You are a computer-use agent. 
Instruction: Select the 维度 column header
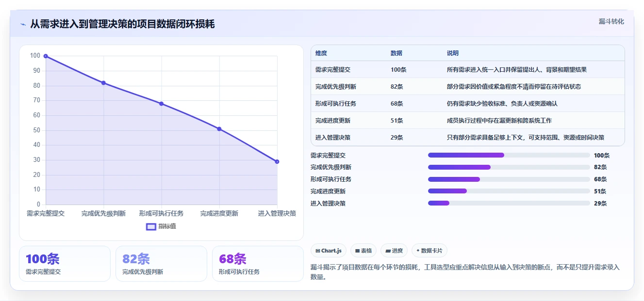[x=321, y=53]
